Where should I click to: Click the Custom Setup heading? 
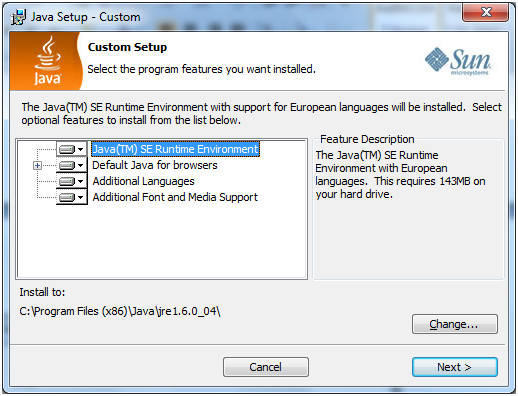pyautogui.click(x=127, y=47)
